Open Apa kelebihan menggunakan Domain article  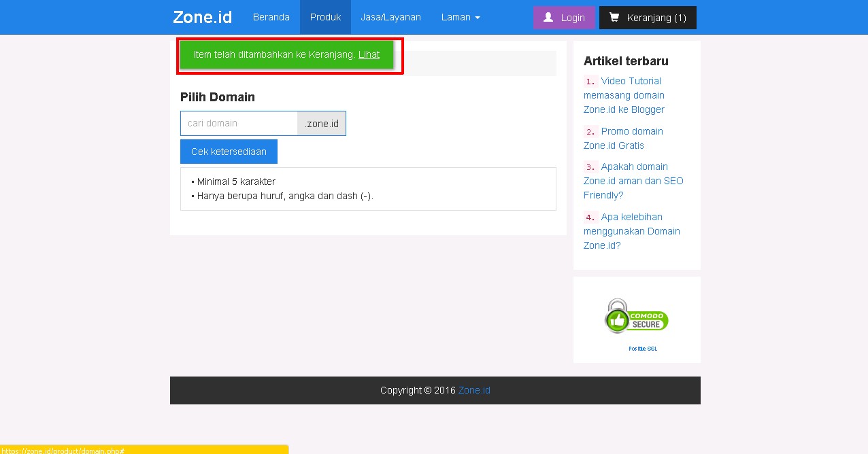632,231
